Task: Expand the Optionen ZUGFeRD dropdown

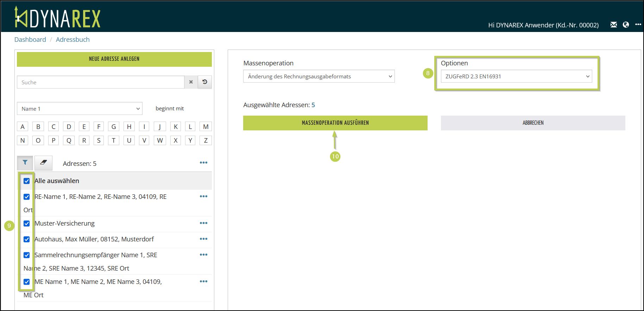Action: point(516,76)
